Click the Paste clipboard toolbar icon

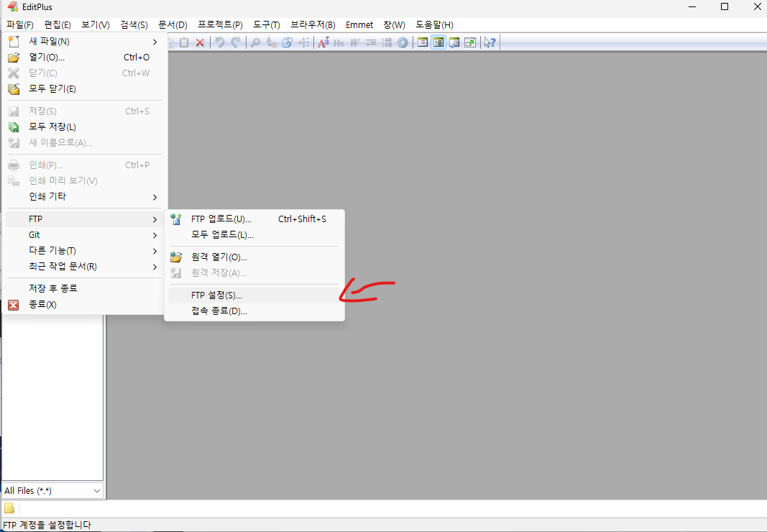click(184, 42)
